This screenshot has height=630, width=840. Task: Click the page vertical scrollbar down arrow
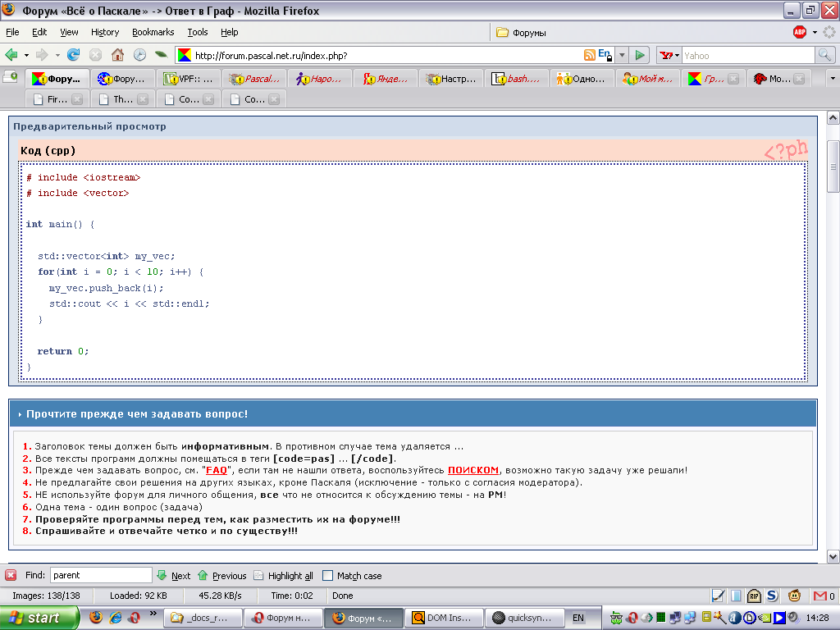point(833,556)
